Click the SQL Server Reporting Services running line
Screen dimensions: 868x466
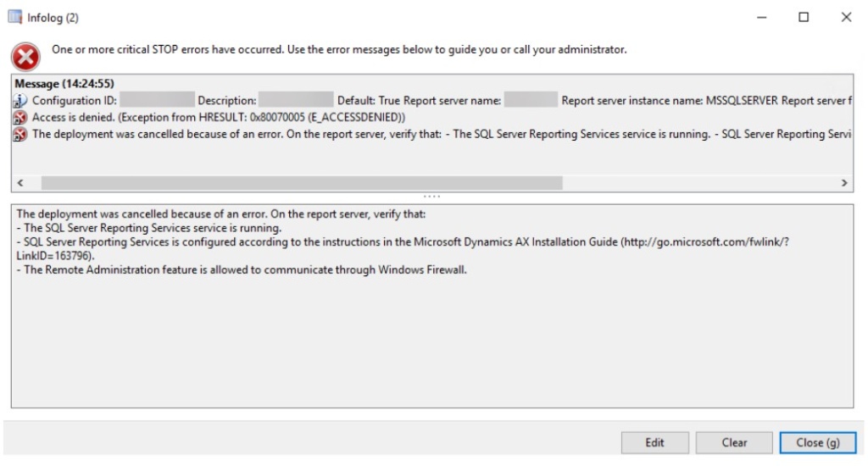[149, 228]
